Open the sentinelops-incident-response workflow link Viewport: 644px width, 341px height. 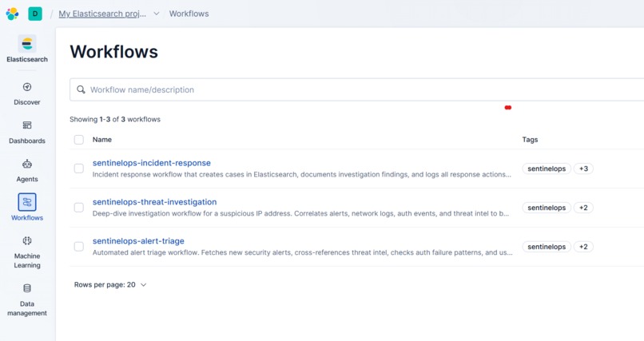tap(152, 163)
